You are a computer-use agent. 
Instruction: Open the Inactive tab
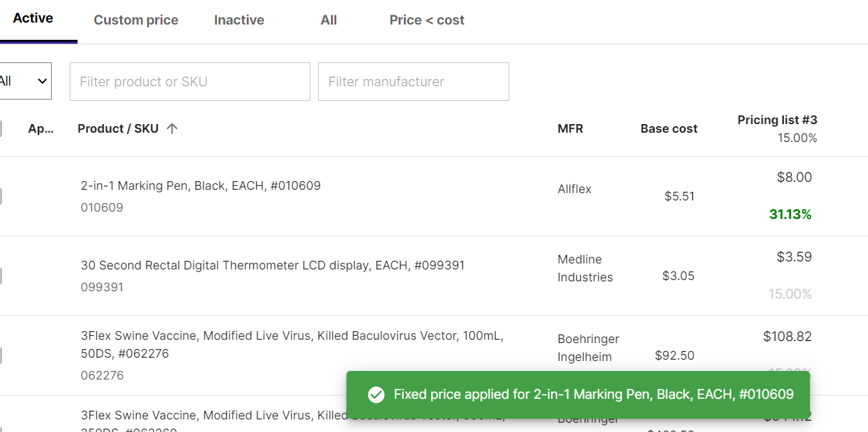pyautogui.click(x=239, y=20)
